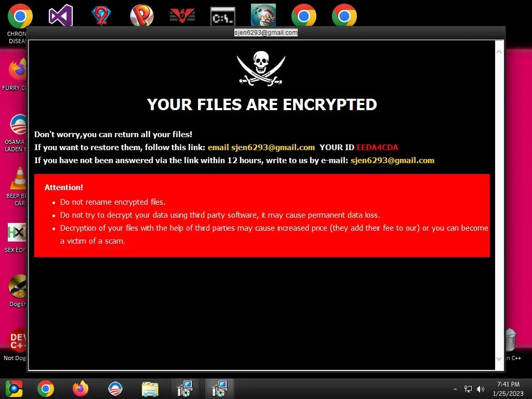Click the yellow email sjen6293@gmail.com link
The width and height of the screenshot is (532, 399).
coord(261,148)
